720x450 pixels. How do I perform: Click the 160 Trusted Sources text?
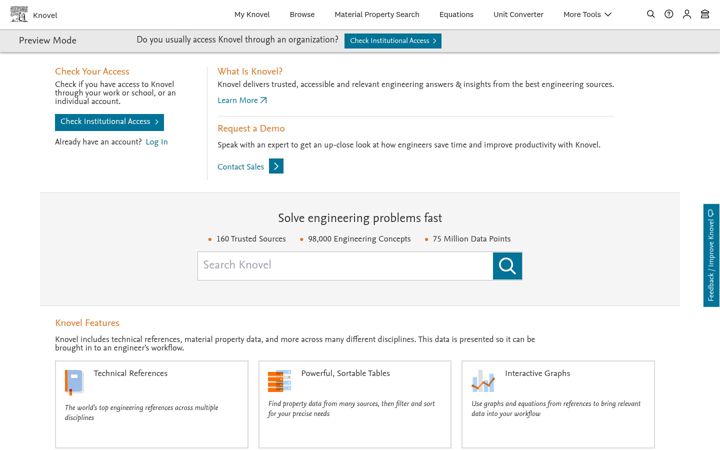(x=251, y=239)
